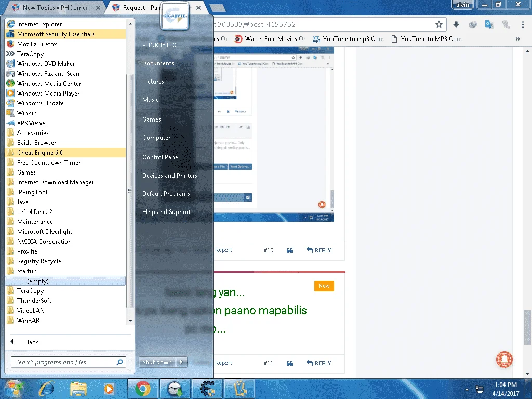Open Chrome's three-dot menu

click(523, 24)
